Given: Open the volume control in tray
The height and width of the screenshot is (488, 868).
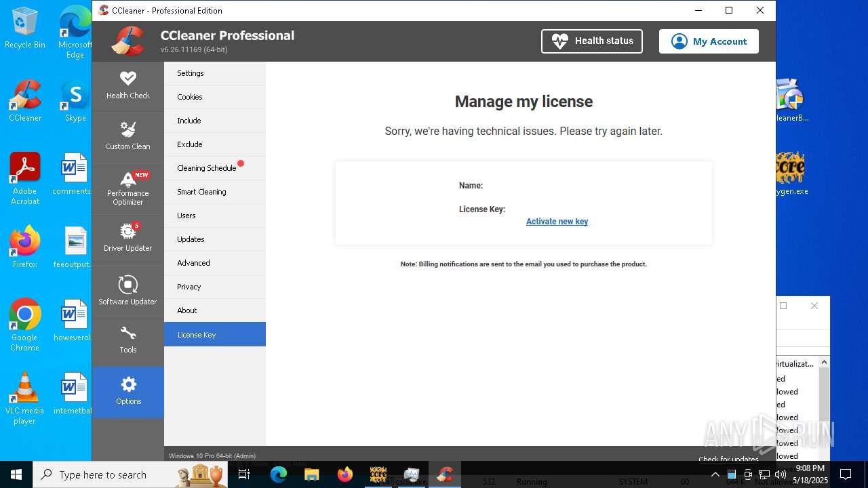Looking at the screenshot, I should click(781, 474).
